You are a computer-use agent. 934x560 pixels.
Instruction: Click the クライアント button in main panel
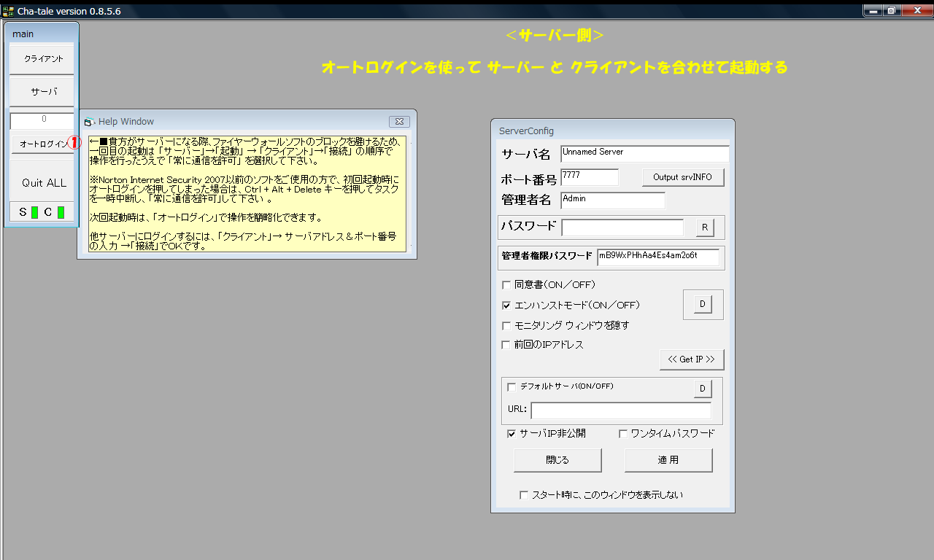point(42,59)
